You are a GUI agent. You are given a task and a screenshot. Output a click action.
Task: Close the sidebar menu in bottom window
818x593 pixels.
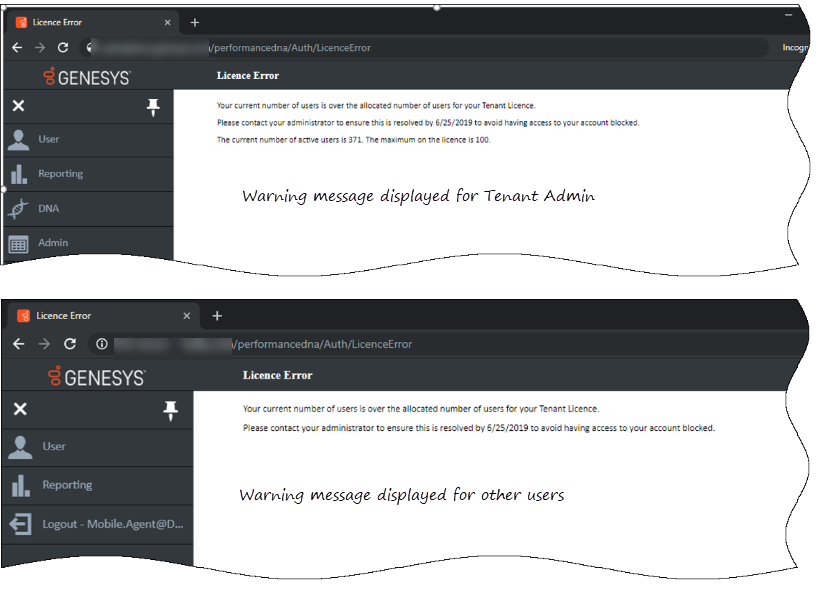(20, 409)
